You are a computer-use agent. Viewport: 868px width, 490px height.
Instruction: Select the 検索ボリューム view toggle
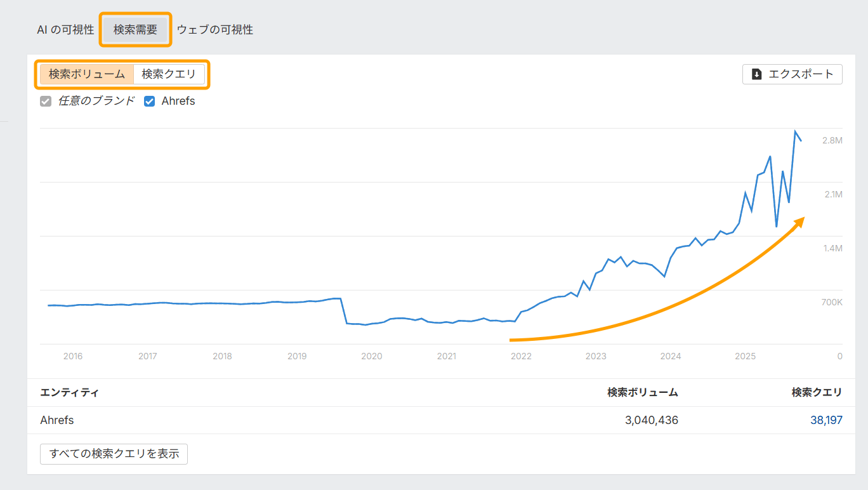[87, 74]
